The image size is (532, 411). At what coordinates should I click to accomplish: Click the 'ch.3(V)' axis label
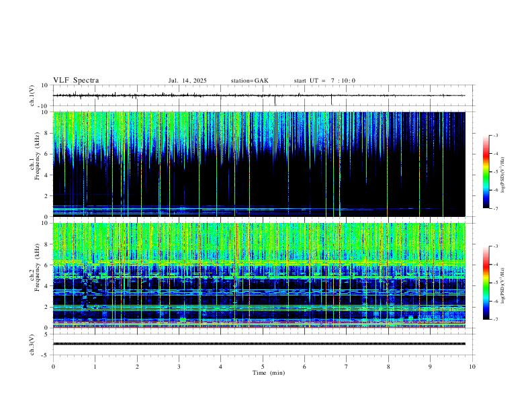pyautogui.click(x=32, y=345)
